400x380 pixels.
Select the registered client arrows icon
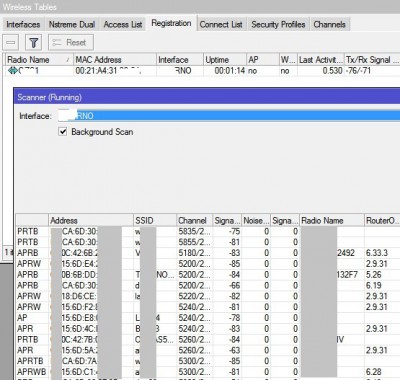(x=13, y=71)
